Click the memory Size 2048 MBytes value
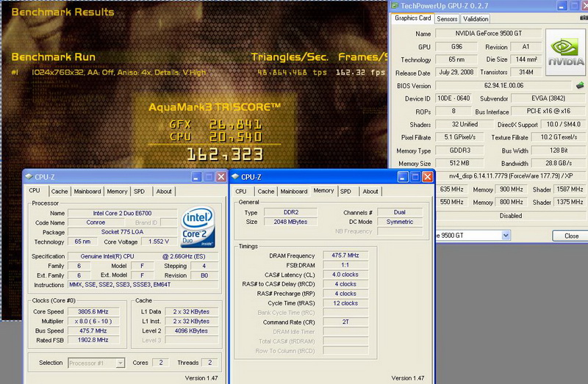 (290, 222)
